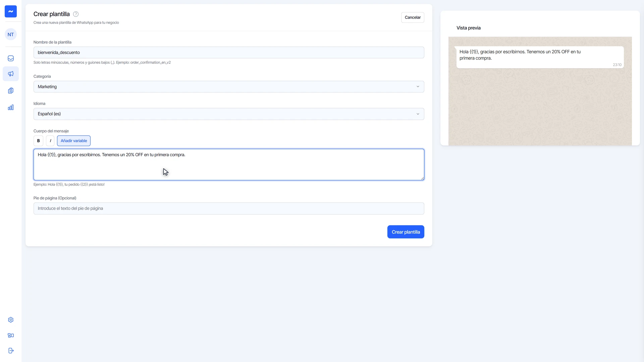The width and height of the screenshot is (644, 362).
Task: Click the 23:10 timestamp in the preview
Action: [617, 65]
